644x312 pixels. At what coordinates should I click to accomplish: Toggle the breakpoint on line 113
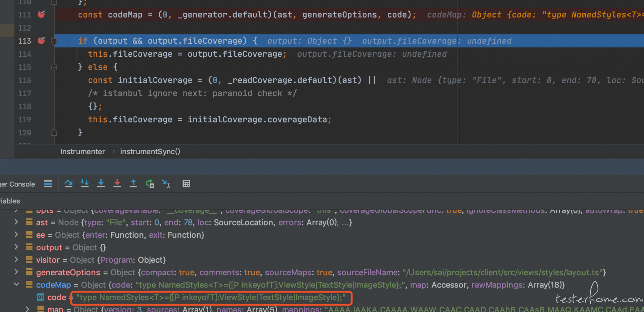pyautogui.click(x=41, y=40)
